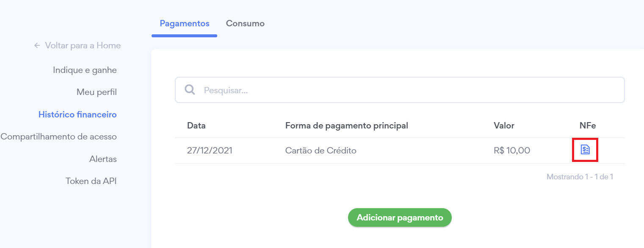The width and height of the screenshot is (644, 248).
Task: Click the Valor column header
Action: click(504, 125)
